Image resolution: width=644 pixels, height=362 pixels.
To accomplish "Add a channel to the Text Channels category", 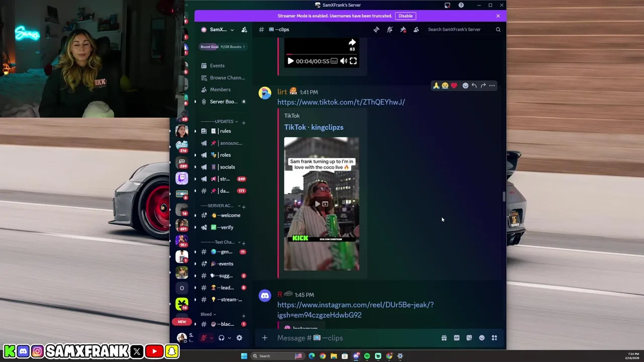I will click(244, 243).
